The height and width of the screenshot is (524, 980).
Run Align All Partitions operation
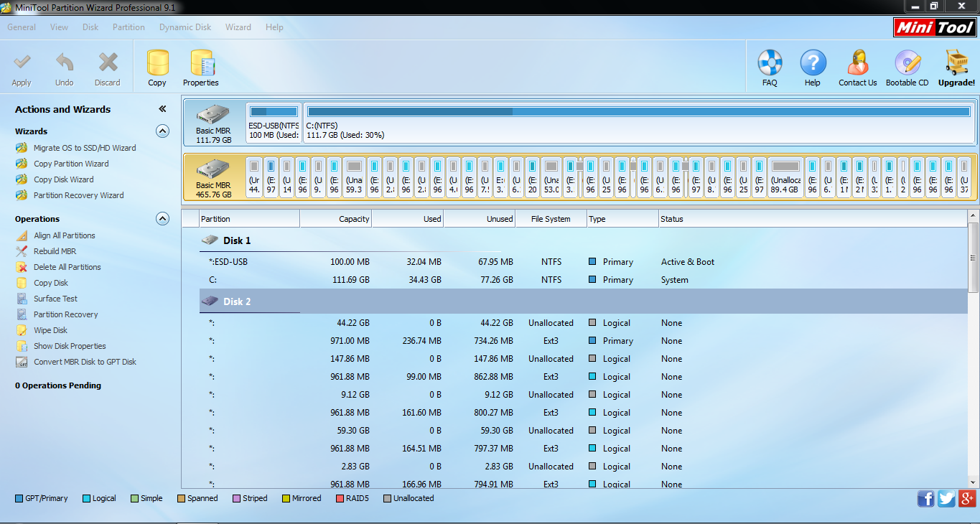[64, 235]
